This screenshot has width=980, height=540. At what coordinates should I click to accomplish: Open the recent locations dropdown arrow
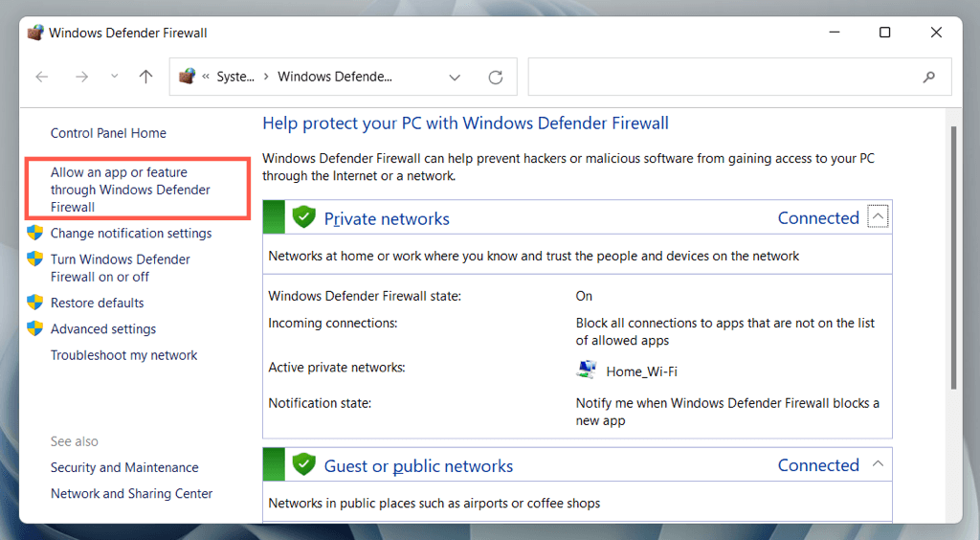tap(115, 78)
